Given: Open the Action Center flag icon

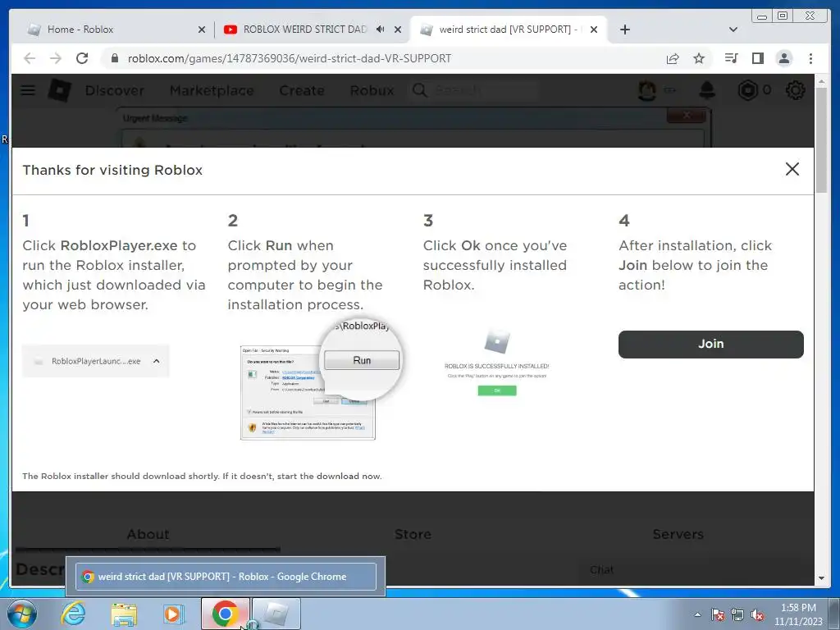Looking at the screenshot, I should [718, 615].
